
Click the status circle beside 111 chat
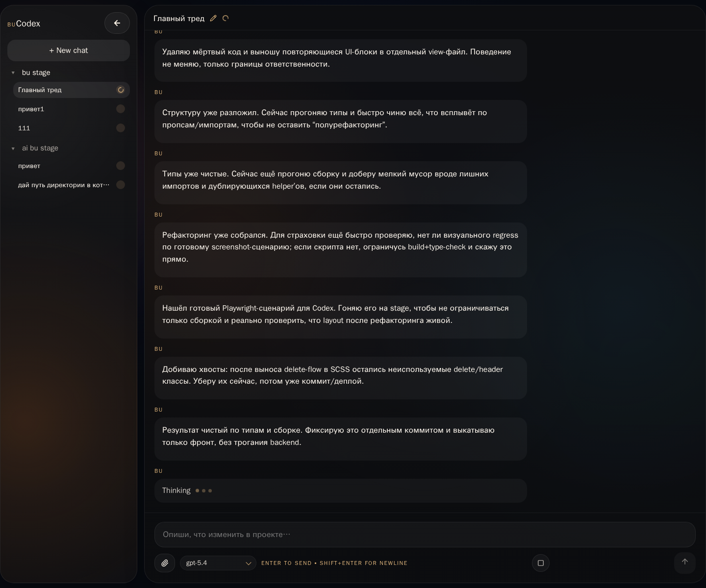121,128
